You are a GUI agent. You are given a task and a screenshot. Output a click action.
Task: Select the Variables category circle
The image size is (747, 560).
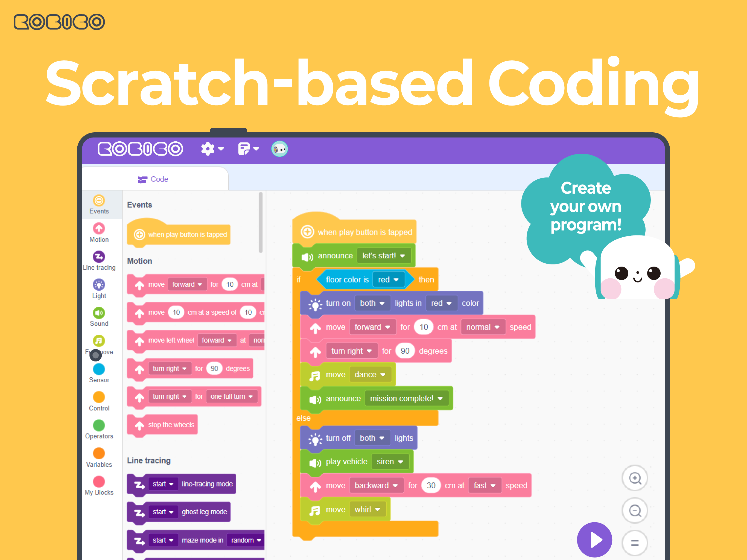pyautogui.click(x=99, y=453)
